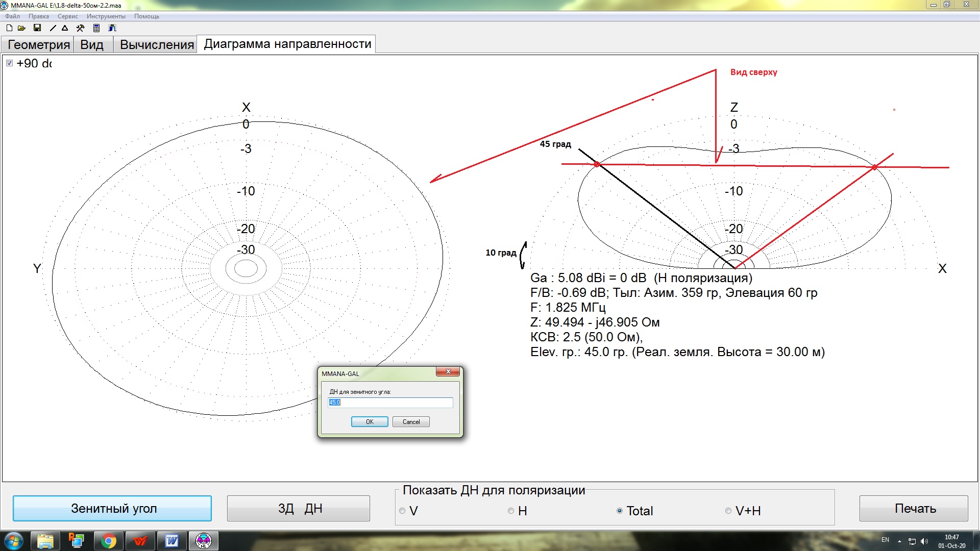Click the 'F: 1.825 МГц' frequency text

coord(568,308)
